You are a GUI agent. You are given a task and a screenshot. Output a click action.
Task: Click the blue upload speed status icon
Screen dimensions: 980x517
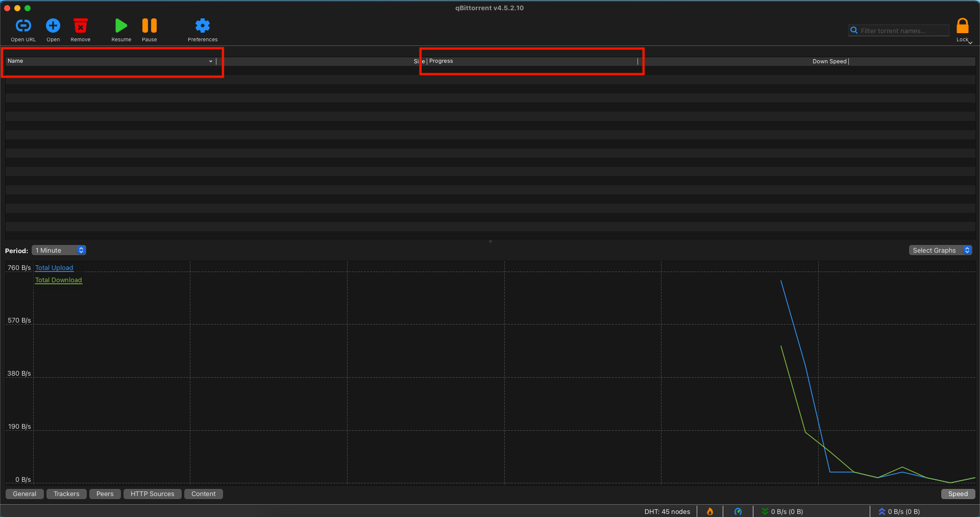tap(881, 511)
